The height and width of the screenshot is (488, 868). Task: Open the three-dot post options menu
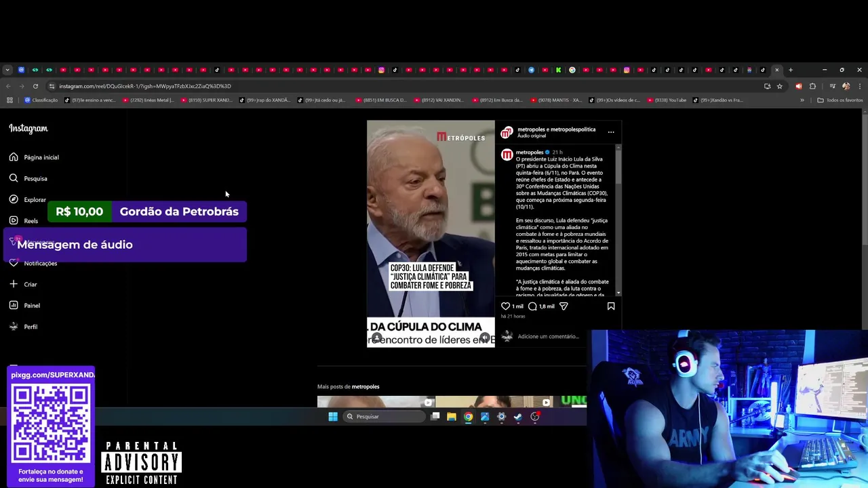[x=611, y=132]
